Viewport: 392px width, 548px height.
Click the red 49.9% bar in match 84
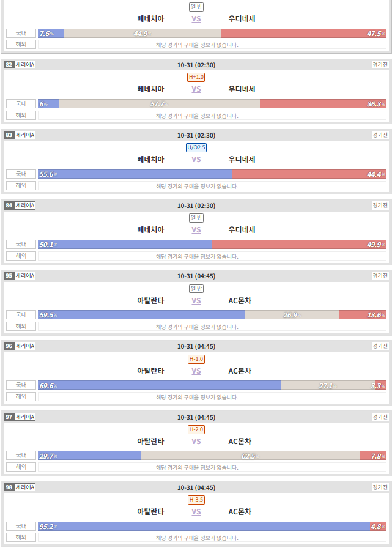[x=299, y=244]
